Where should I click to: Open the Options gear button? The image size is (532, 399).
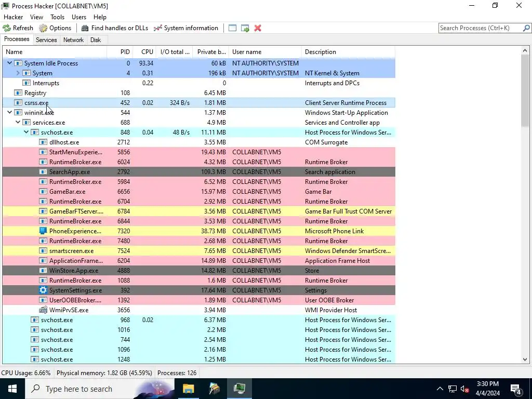[x=55, y=28]
